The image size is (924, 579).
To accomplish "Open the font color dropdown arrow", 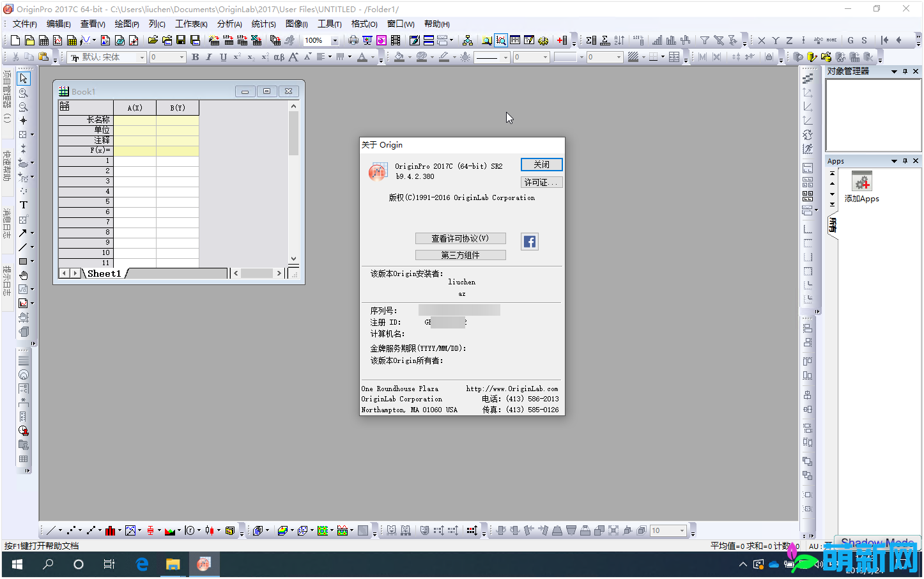I will (373, 57).
